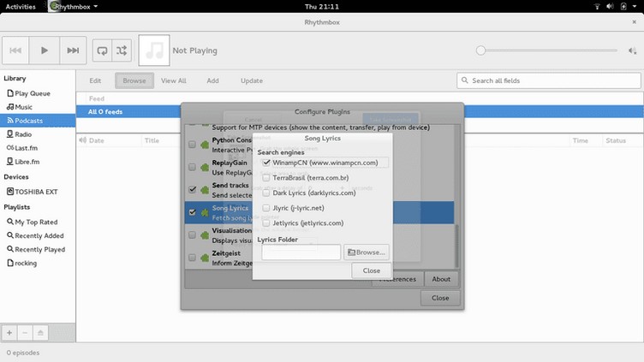This screenshot has width=644, height=362.
Task: Toggle the Python Console plugin checkbox
Action: (192, 145)
